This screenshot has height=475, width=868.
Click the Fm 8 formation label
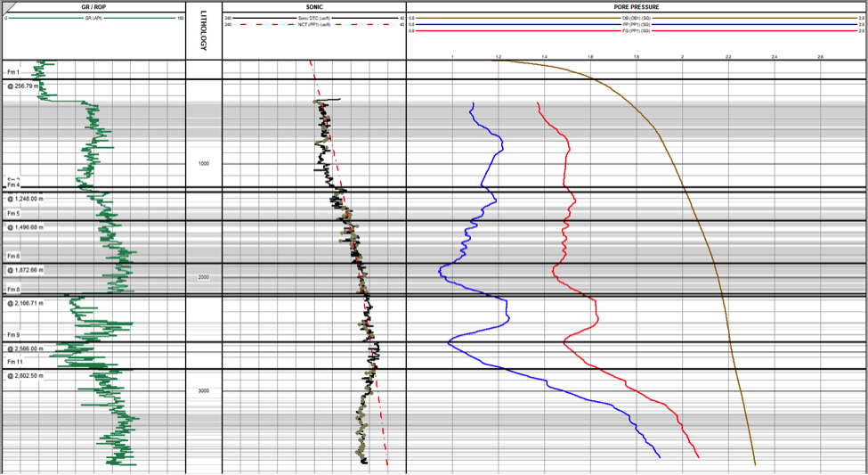click(x=13, y=290)
